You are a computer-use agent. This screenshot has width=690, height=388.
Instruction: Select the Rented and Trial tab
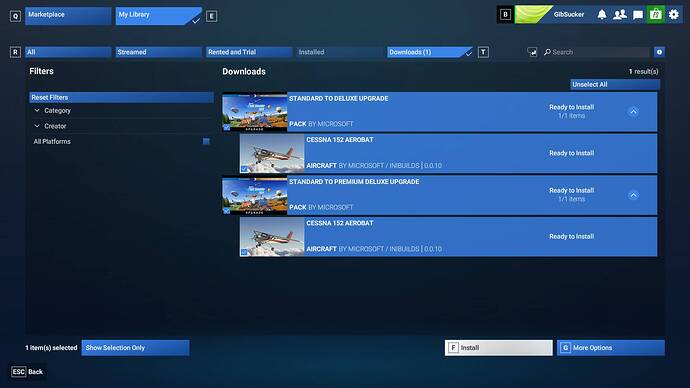(249, 52)
